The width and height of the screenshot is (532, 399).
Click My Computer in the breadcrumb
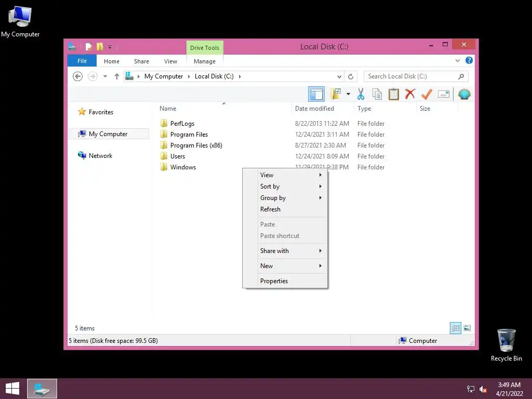(x=164, y=76)
